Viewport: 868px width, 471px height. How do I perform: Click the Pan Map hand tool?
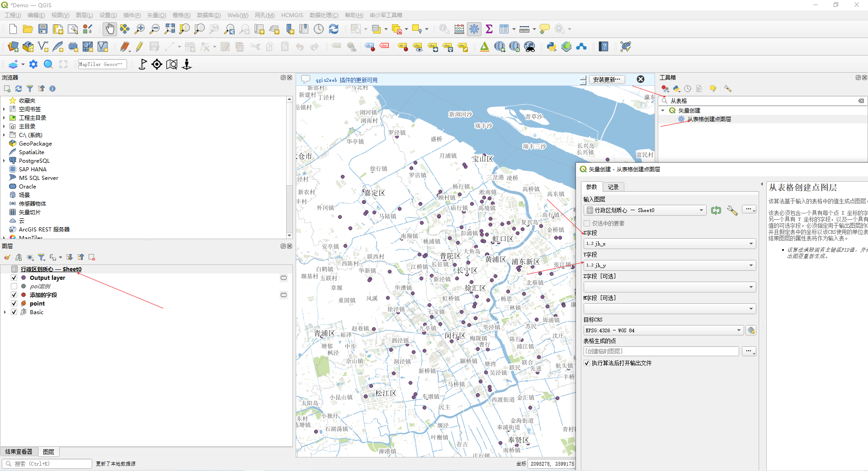pyautogui.click(x=109, y=29)
